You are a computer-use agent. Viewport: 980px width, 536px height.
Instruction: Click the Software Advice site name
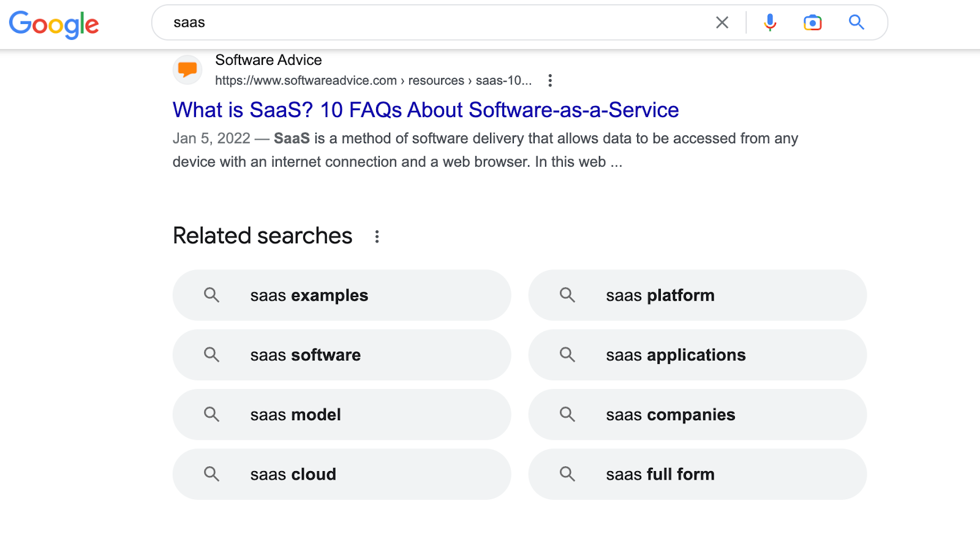[268, 60]
